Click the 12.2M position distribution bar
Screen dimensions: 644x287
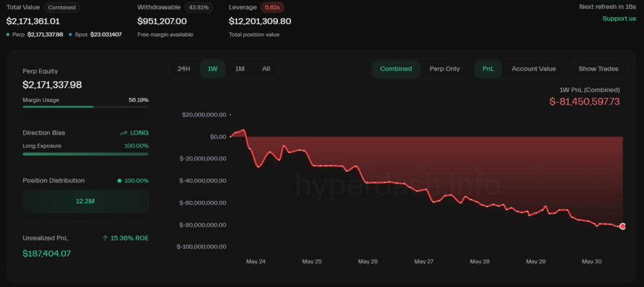tap(86, 201)
